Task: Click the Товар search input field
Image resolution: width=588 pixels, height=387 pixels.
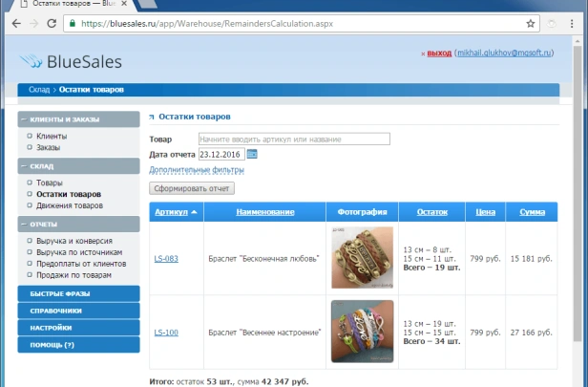Action: (294, 140)
